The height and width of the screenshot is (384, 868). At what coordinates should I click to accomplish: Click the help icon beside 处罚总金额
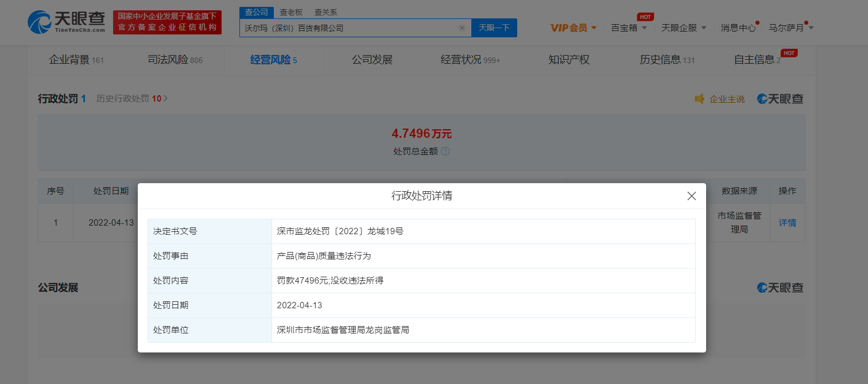[x=445, y=152]
